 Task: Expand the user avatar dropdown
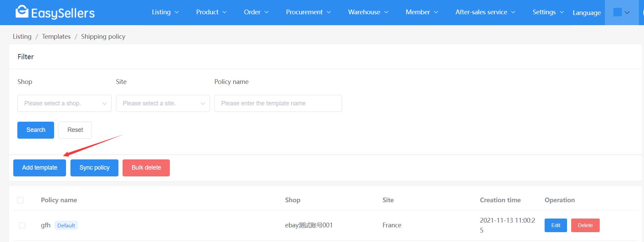tap(622, 12)
